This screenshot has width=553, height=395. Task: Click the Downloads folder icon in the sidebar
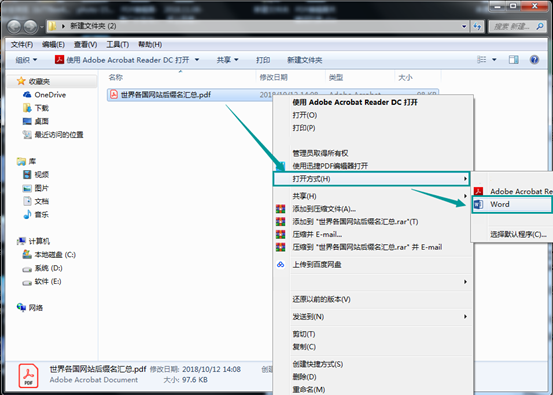pos(27,108)
